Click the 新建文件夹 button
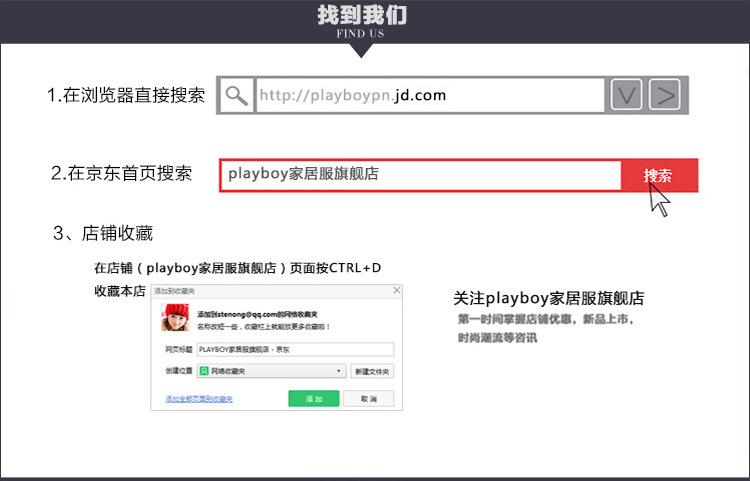Viewport: 750px width, 481px height. coord(372,372)
